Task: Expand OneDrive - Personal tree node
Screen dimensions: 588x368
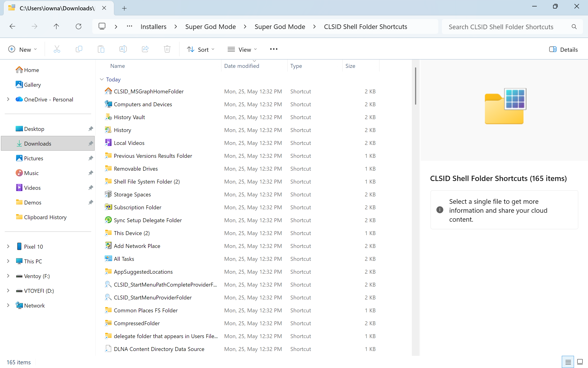Action: click(x=8, y=99)
